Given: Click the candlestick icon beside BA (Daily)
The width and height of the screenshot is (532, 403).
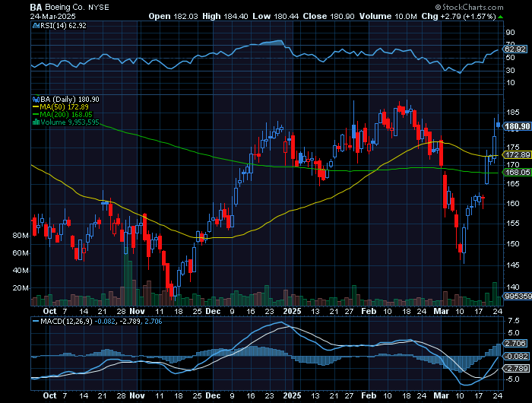Looking at the screenshot, I should (36, 100).
